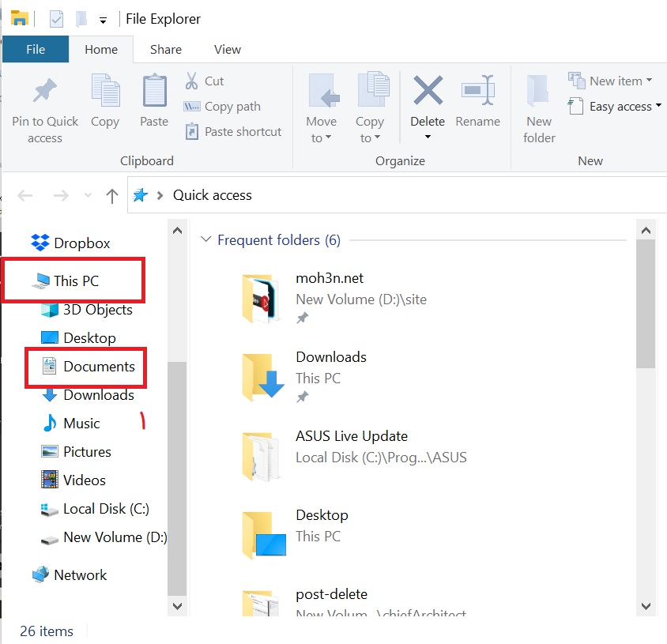667x644 pixels.
Task: Click Paste shortcut in the ribbon
Action: (242, 132)
